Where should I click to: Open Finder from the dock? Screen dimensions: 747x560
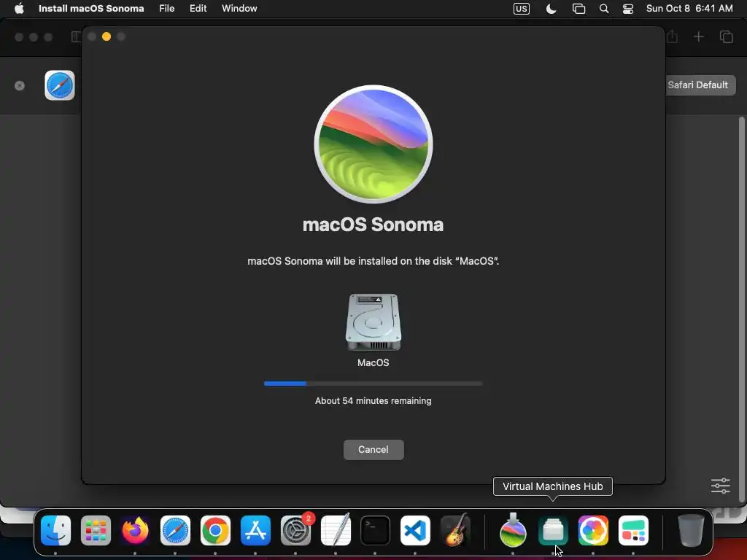55,531
